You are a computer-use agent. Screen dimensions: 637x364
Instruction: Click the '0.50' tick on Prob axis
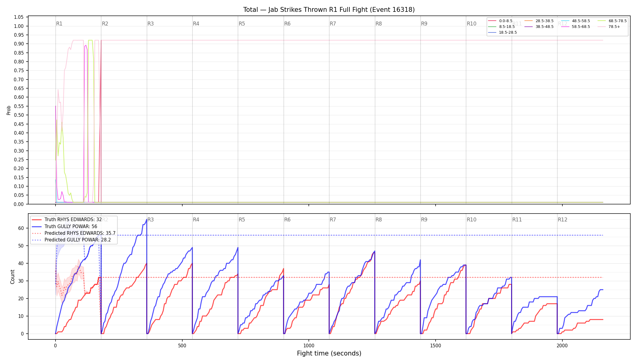tap(19, 115)
